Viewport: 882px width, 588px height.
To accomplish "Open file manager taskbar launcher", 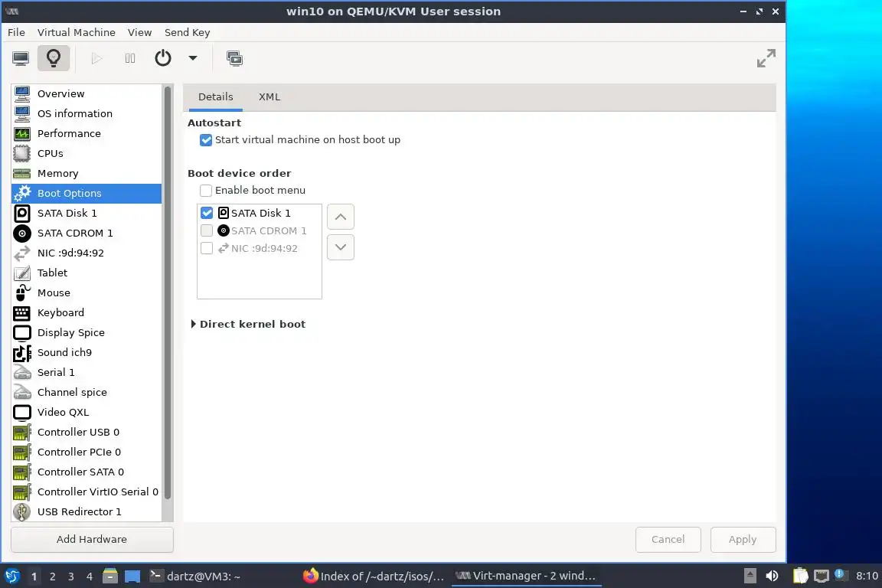I will point(110,577).
